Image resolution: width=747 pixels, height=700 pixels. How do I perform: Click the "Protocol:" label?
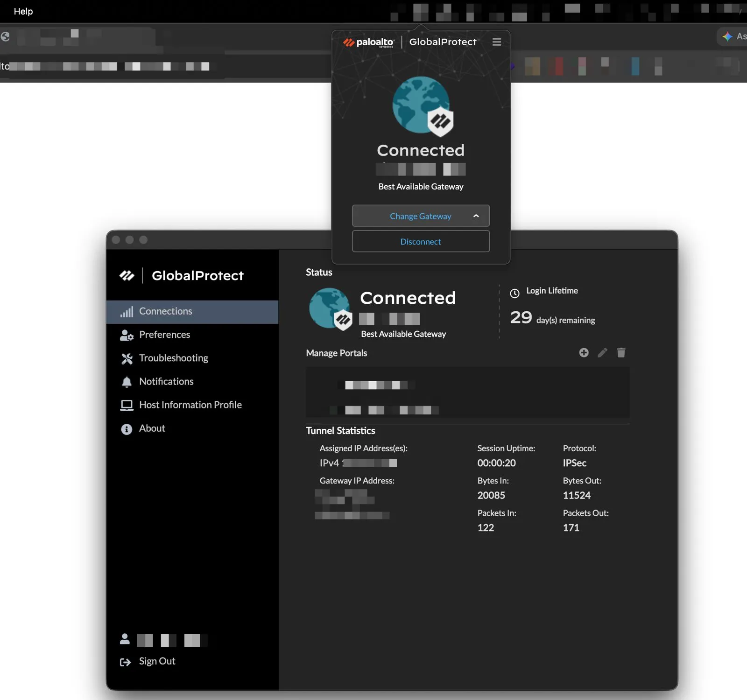coord(579,448)
